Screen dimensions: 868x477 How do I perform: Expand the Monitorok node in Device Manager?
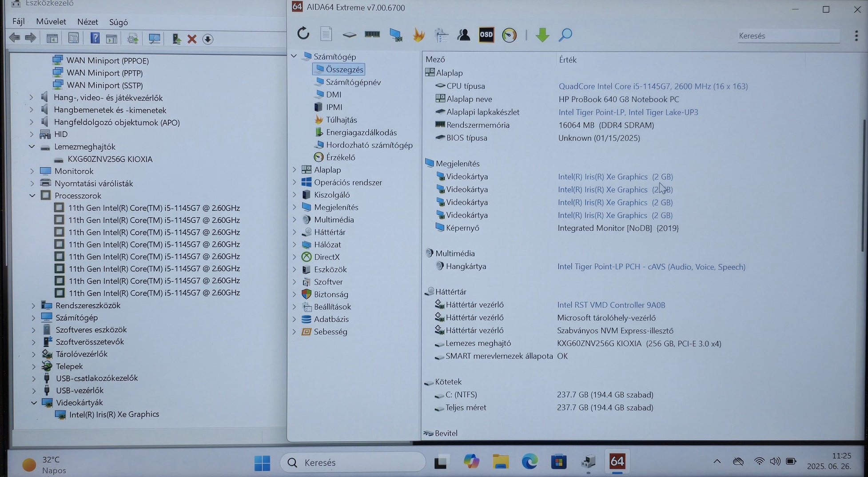coord(32,171)
